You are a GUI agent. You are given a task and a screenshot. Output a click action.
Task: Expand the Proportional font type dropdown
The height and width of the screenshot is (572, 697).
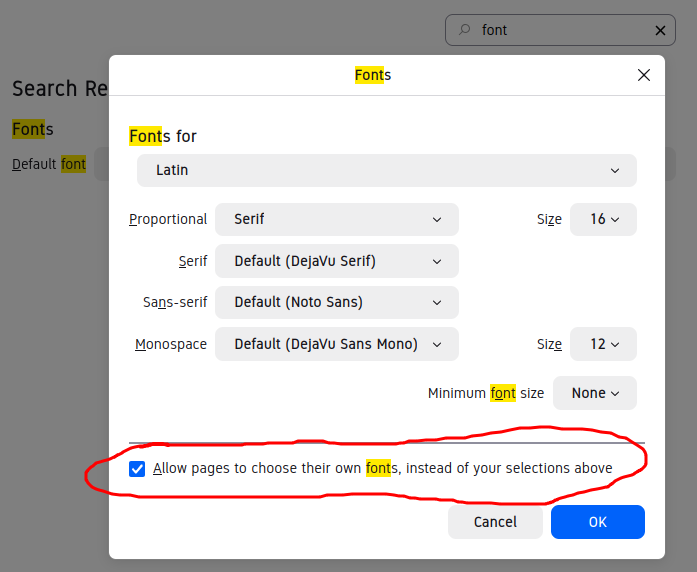[x=336, y=219]
